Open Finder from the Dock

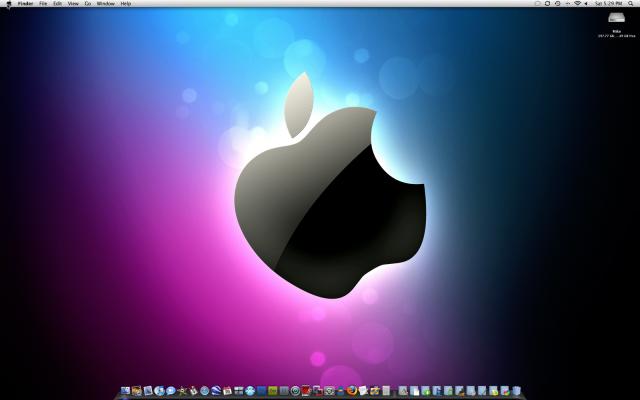[125, 391]
